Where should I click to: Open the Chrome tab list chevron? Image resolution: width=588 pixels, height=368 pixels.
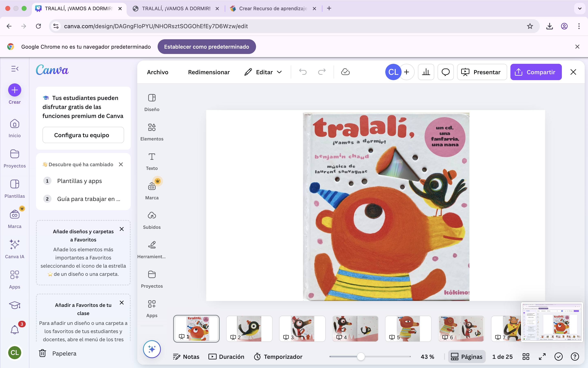[580, 9]
